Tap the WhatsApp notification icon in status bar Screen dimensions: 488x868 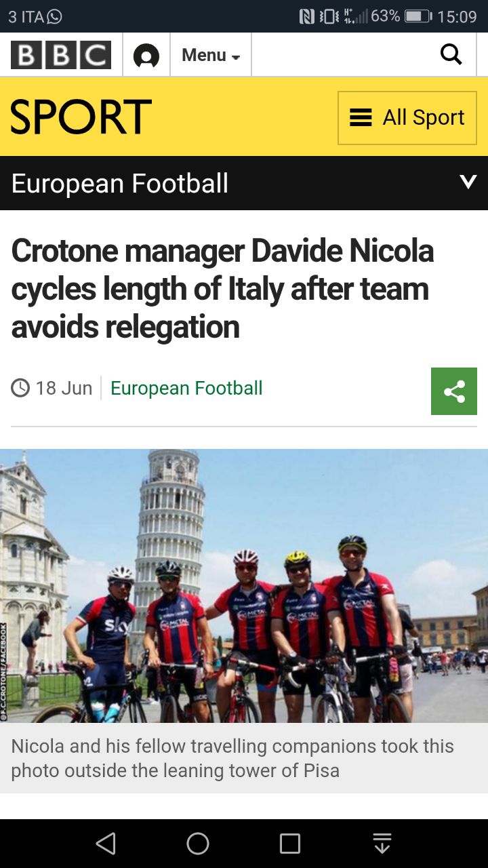click(x=54, y=16)
